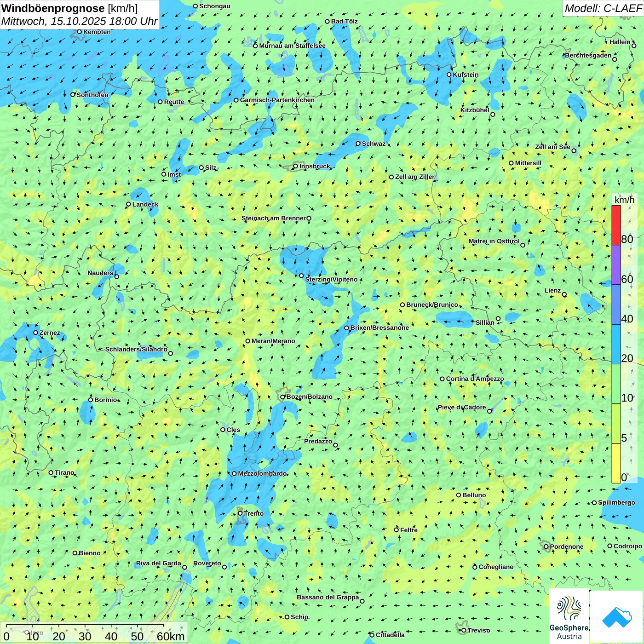The image size is (644, 644).
Task: Select the Murnau am Staffelsee label
Action: 292,46
